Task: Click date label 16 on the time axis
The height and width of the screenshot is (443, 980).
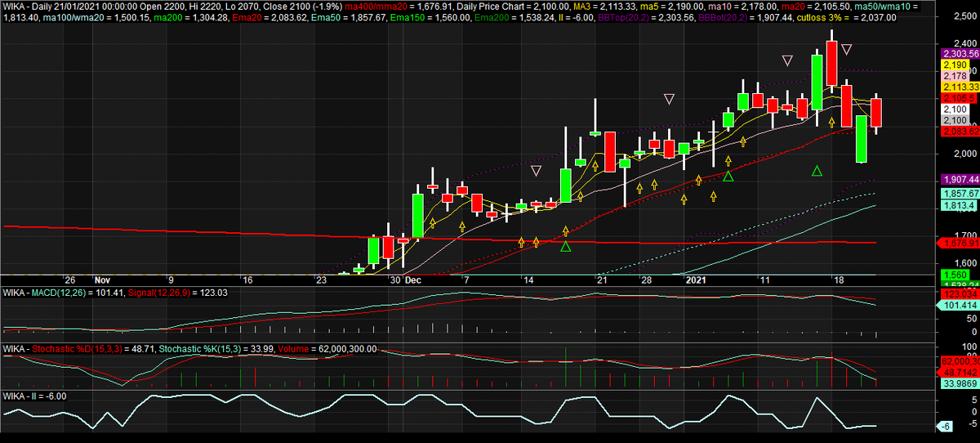Action: [x=247, y=280]
